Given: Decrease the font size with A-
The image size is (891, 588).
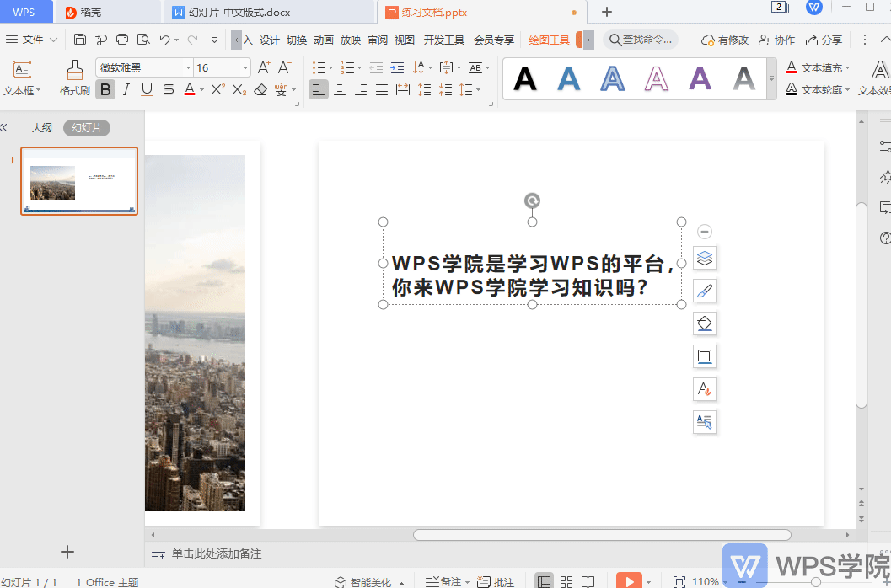Looking at the screenshot, I should coord(285,67).
